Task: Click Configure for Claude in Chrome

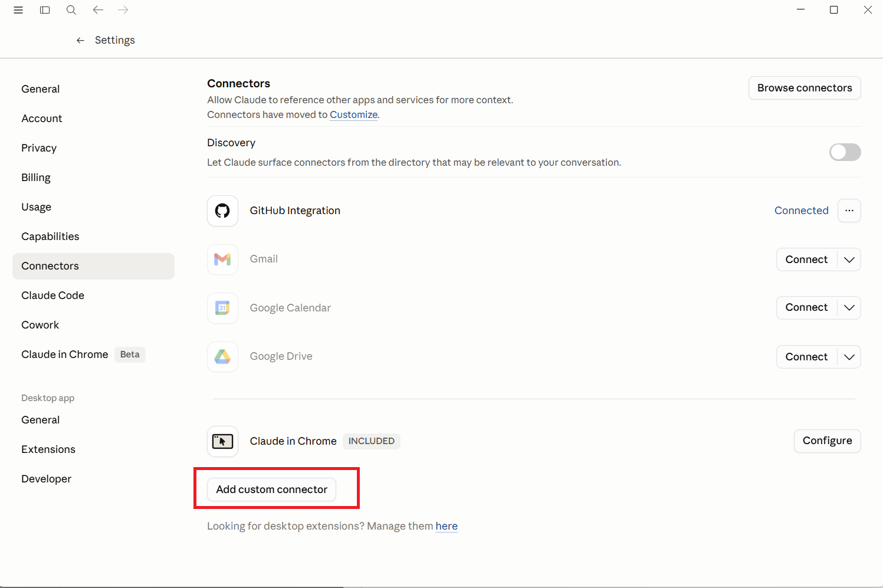Action: click(x=827, y=441)
